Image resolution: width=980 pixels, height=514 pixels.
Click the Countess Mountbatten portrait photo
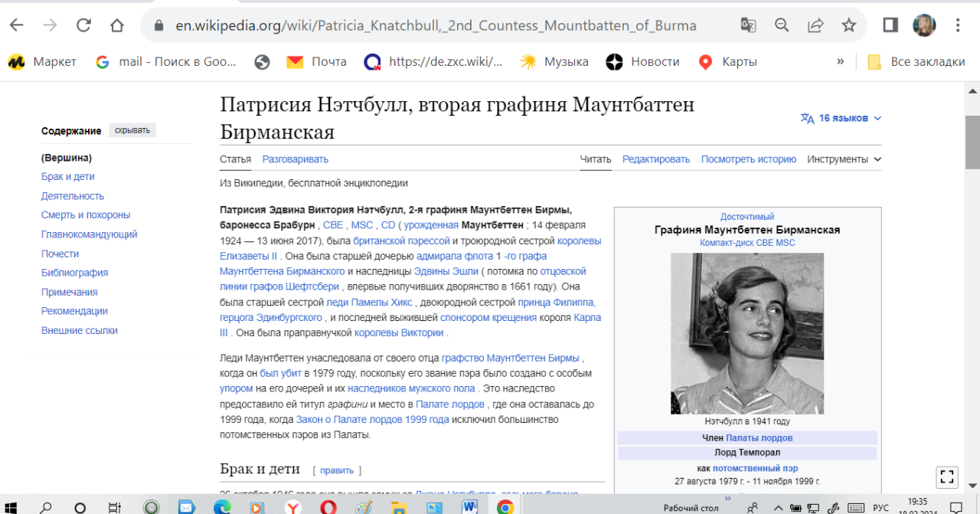(746, 333)
